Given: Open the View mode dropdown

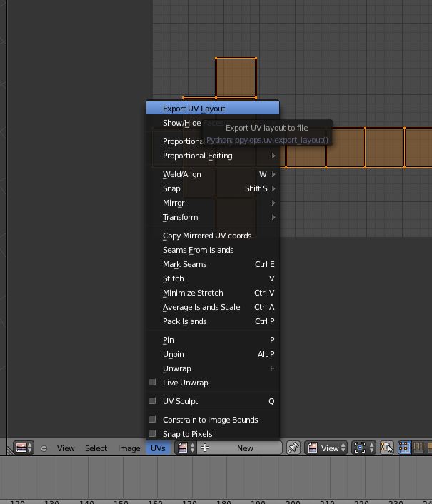Looking at the screenshot, I should coord(326,448).
